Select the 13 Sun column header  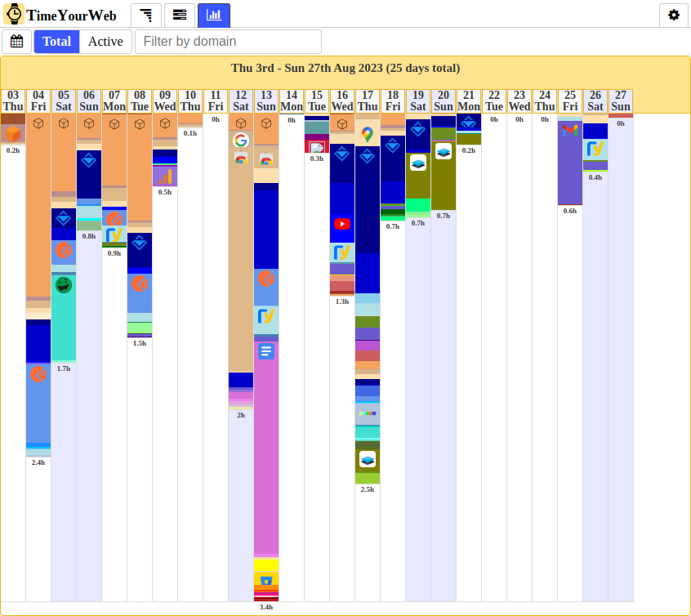(266, 100)
